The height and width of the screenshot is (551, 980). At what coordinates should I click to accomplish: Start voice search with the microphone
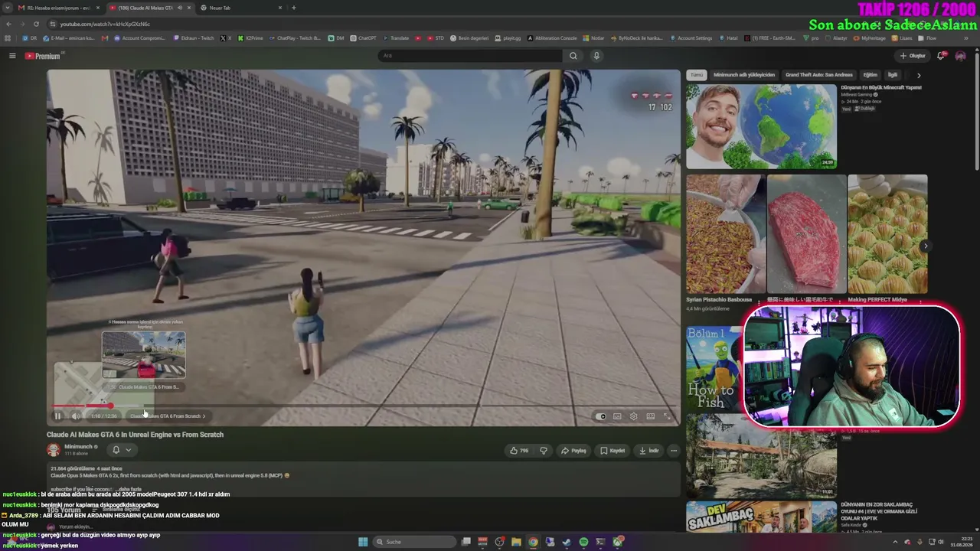[596, 56]
